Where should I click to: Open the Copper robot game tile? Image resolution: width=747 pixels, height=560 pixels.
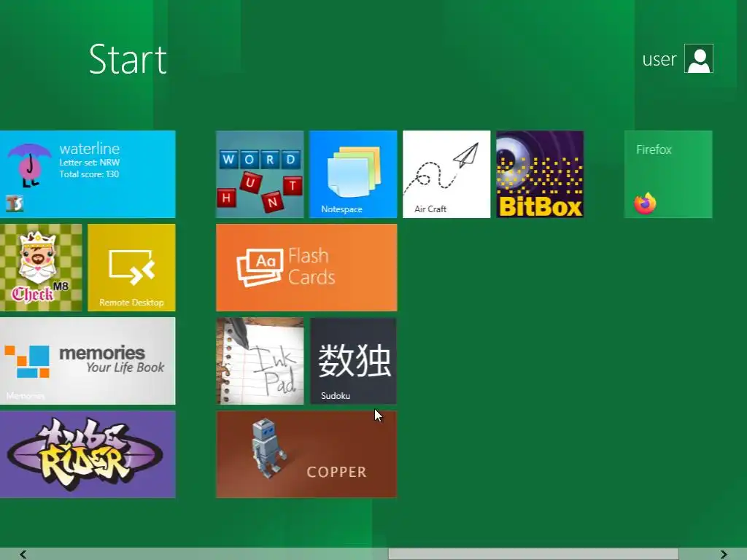306,454
